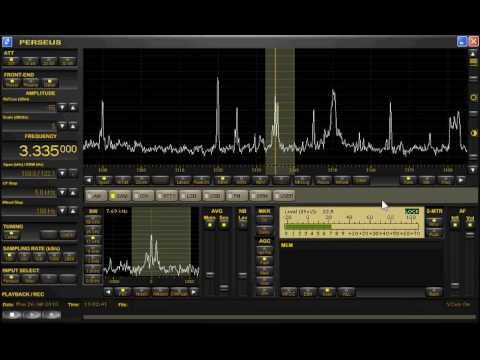Viewport: 480px width, 360px height.
Task: Select the FM demodulation mode
Action: pyautogui.click(x=236, y=196)
